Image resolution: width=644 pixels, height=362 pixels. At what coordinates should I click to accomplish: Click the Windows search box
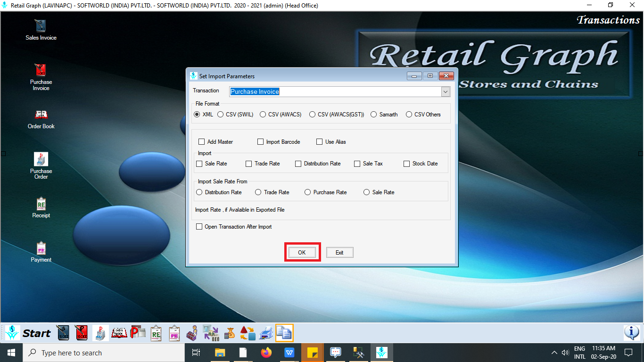pos(104,353)
